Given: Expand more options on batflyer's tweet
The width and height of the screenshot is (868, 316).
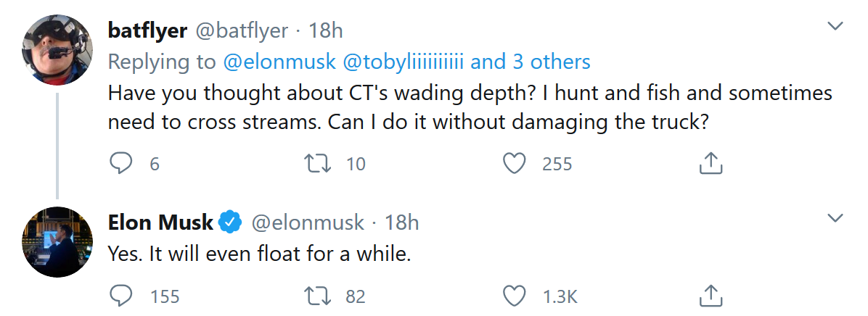Looking at the screenshot, I should (836, 27).
